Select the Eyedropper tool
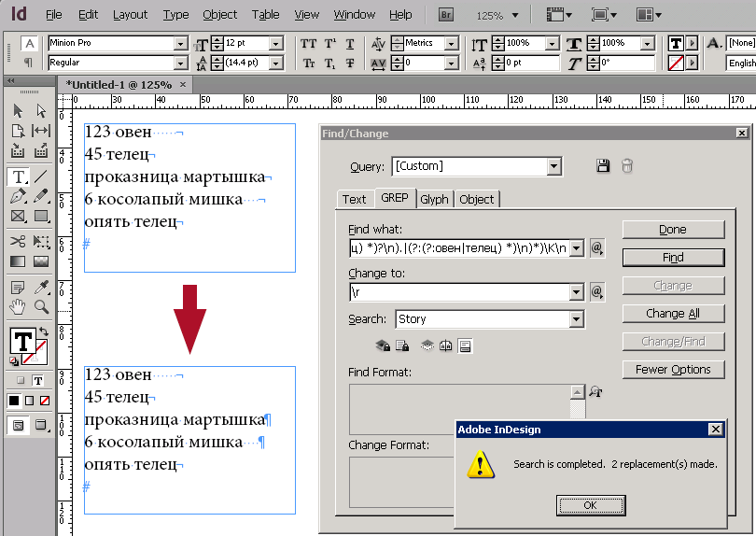Image resolution: width=756 pixels, height=536 pixels. click(x=41, y=288)
